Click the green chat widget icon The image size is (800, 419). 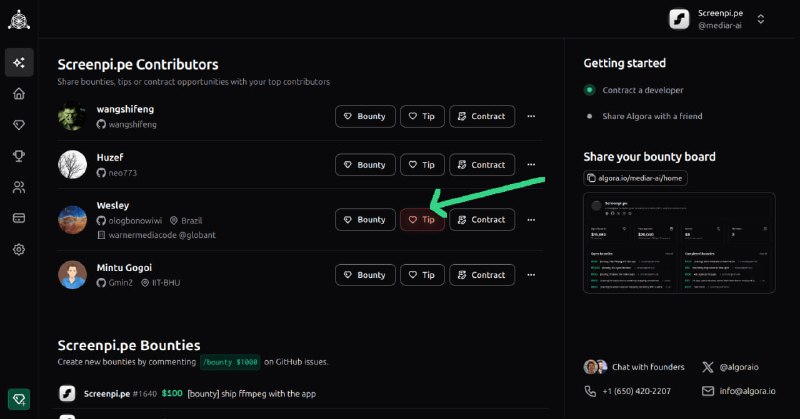coord(18,399)
